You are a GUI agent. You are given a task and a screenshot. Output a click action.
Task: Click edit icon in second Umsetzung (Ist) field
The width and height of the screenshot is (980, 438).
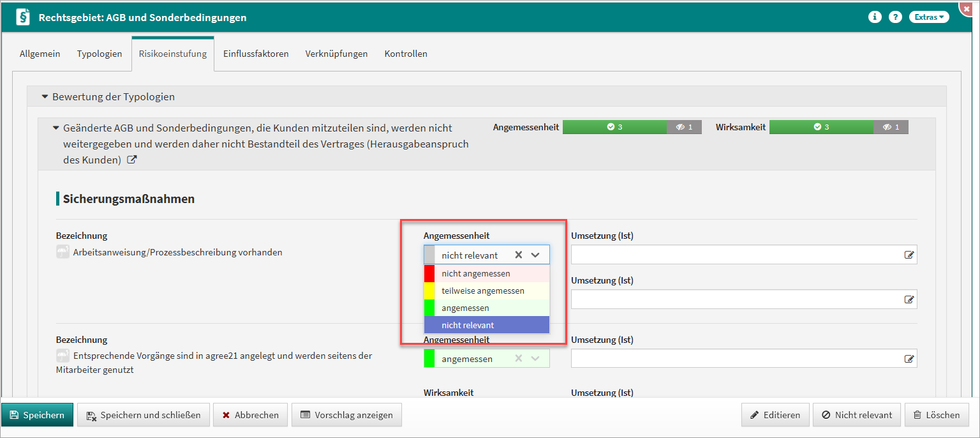pos(909,299)
